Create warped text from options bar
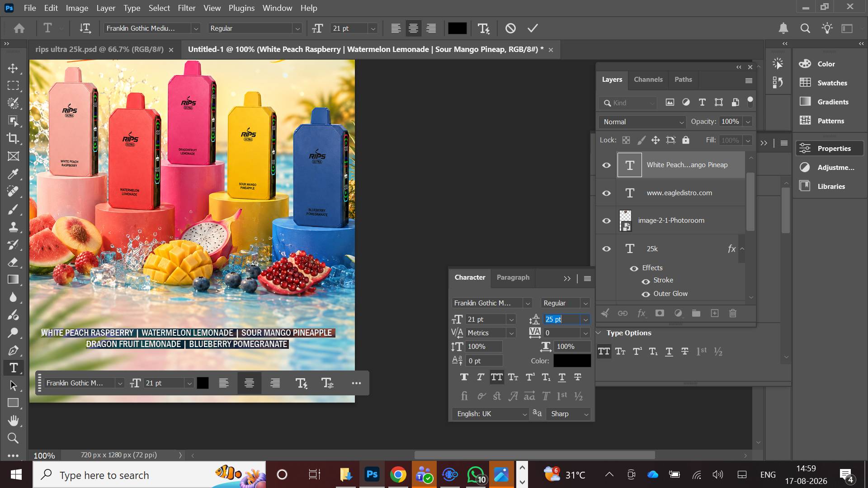The height and width of the screenshot is (488, 868). [484, 28]
